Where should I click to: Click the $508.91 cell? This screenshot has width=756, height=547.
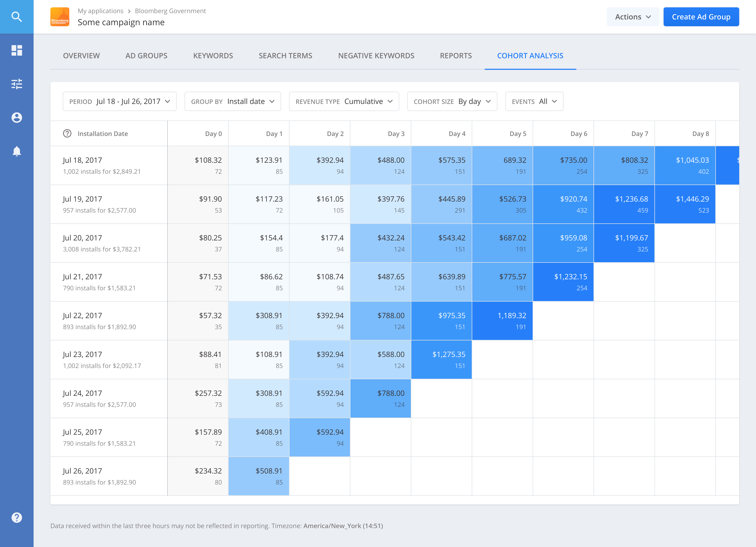pyautogui.click(x=259, y=476)
